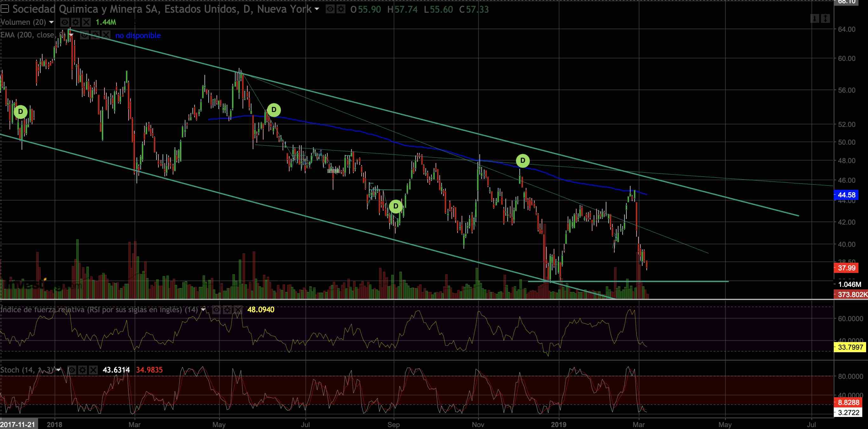Viewport: 868px width, 429px height.
Task: Click the 2018 label on the time axis
Action: [x=55, y=425]
